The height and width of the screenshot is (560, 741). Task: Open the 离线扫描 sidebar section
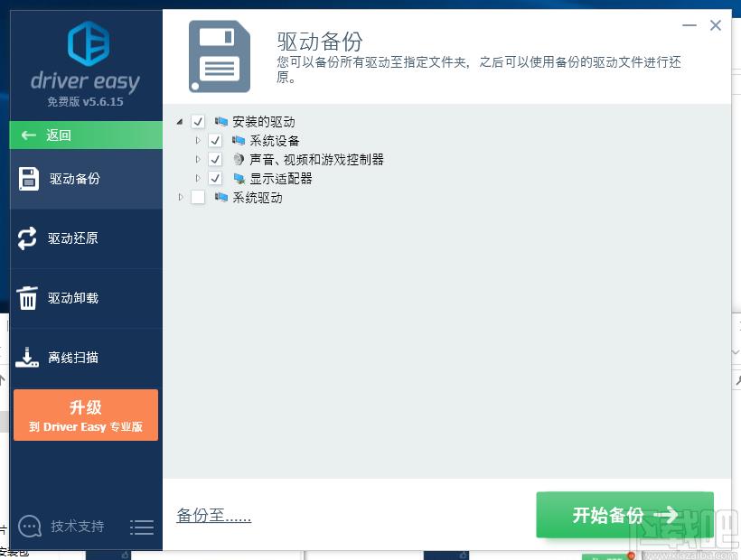86,358
